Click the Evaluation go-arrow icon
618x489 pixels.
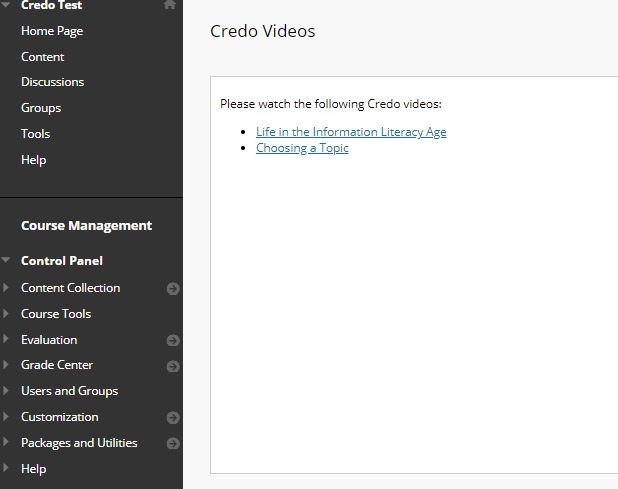coord(173,340)
